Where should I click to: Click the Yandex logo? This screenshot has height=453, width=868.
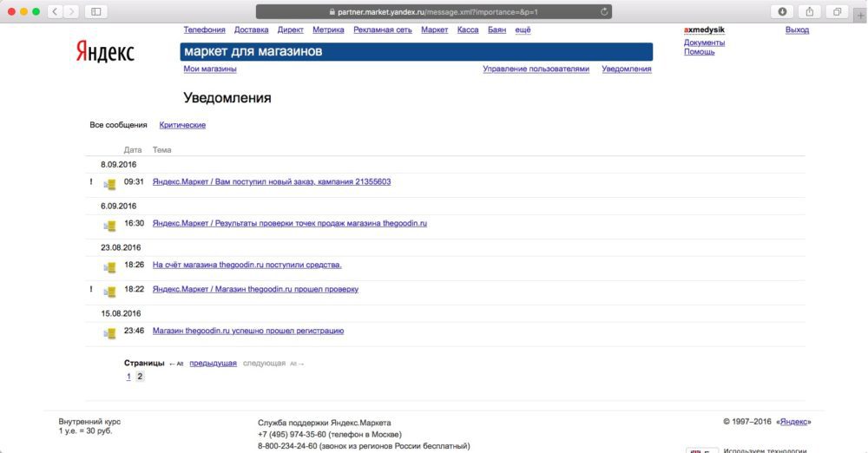point(105,52)
